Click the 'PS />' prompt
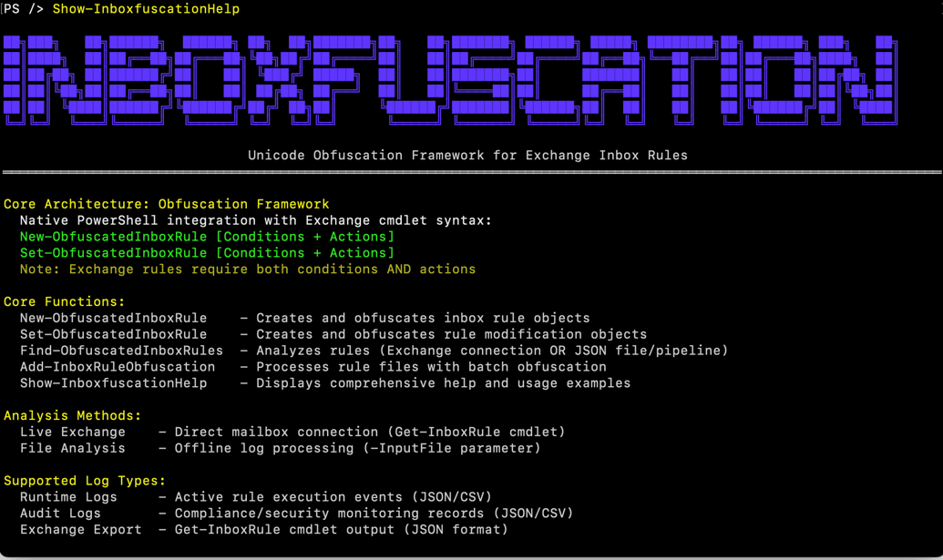This screenshot has height=560, width=943. (24, 9)
